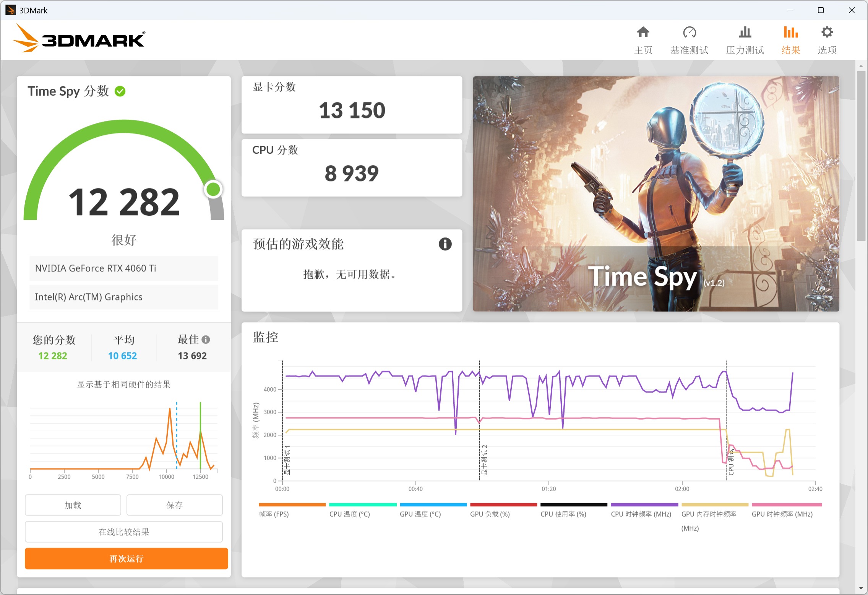Run again with orange 再次运行 button
The width and height of the screenshot is (868, 595).
click(x=126, y=559)
